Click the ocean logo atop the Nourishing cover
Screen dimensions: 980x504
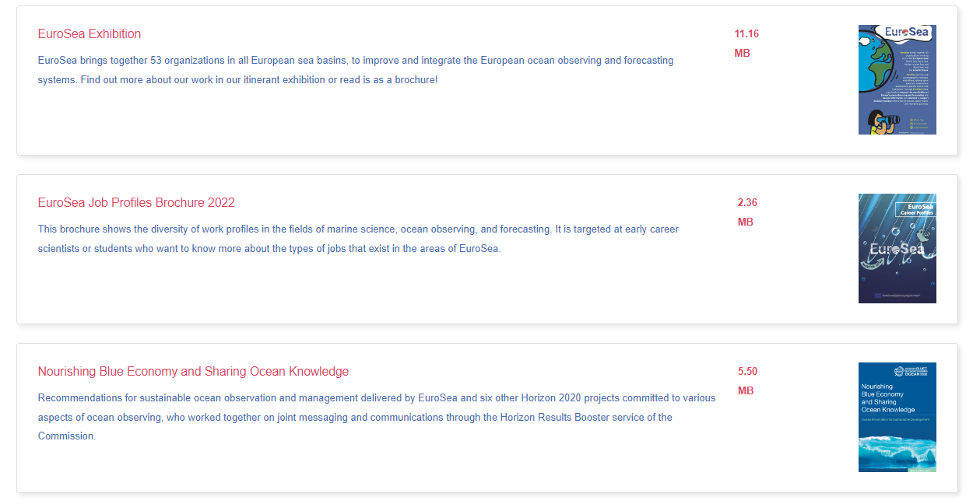coord(912,373)
